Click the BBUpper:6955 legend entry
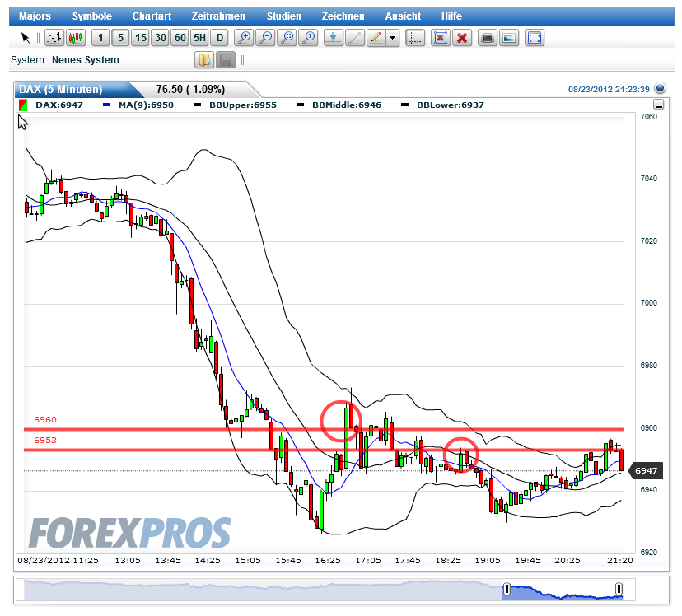Screen dimensions: 682x616 coord(236,105)
